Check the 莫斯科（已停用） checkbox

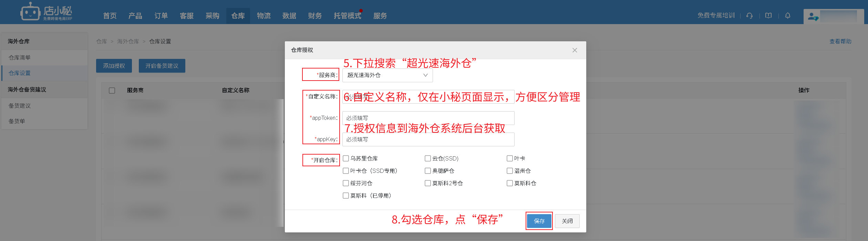[346, 196]
